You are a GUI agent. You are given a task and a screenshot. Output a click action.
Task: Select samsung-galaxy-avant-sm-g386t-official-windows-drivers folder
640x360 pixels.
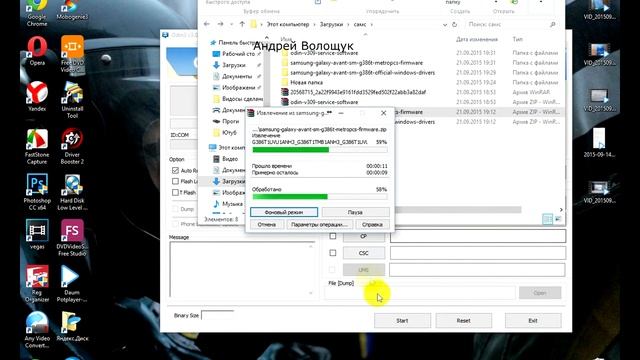click(x=362, y=73)
